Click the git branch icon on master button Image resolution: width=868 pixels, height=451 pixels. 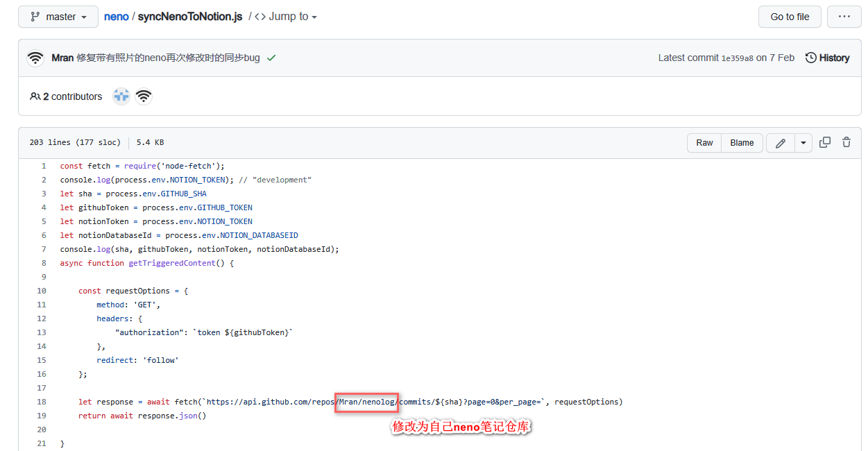click(x=35, y=17)
